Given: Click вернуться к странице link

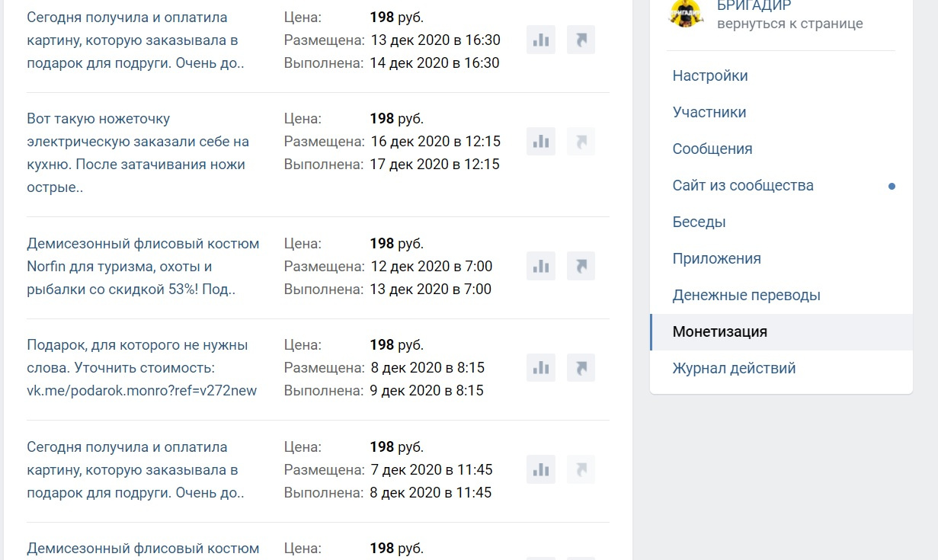Looking at the screenshot, I should pyautogui.click(x=790, y=24).
